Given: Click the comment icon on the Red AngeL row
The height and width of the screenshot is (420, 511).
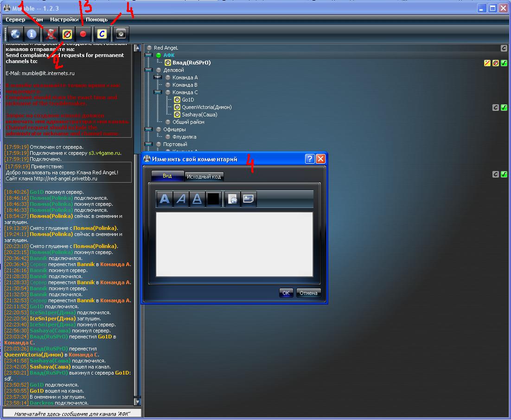Looking at the screenshot, I should [504, 48].
